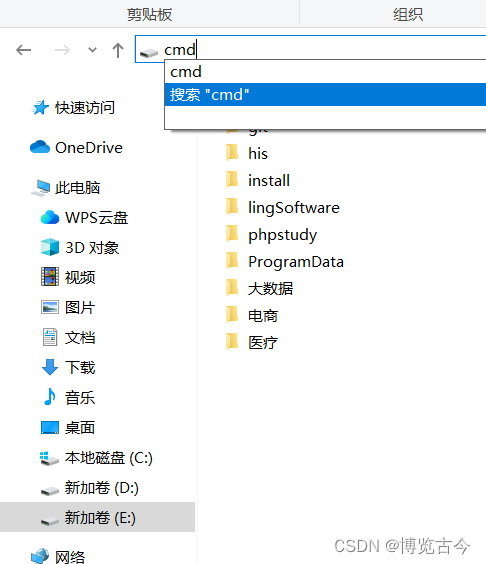
Task: Select 新加卷 (E:) drive
Action: (100, 518)
